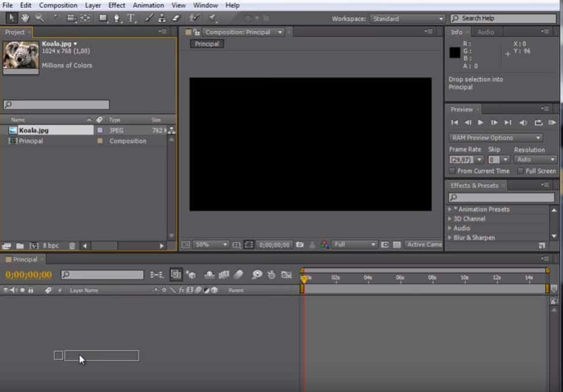Screen dimensions: 563x392
Task: Select the Rectangle shape tool
Action: click(x=103, y=18)
